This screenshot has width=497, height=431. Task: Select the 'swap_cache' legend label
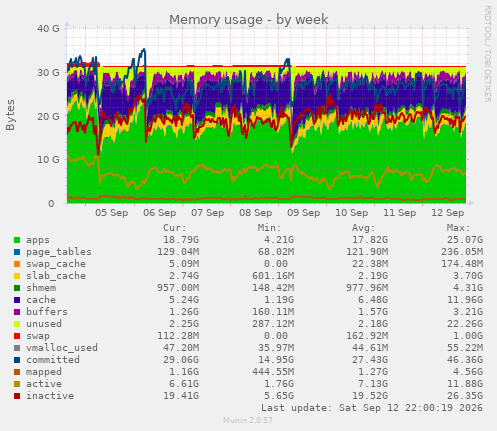(x=56, y=264)
